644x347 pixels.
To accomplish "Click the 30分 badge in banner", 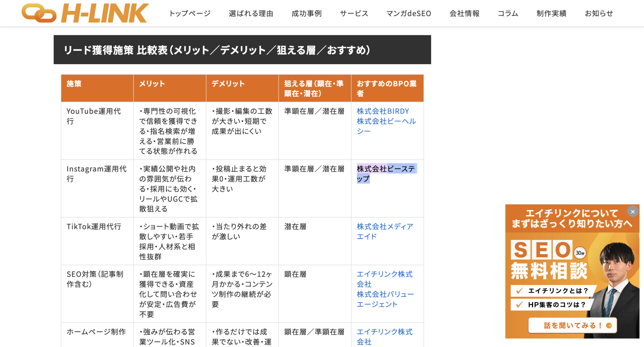I will pos(580,253).
